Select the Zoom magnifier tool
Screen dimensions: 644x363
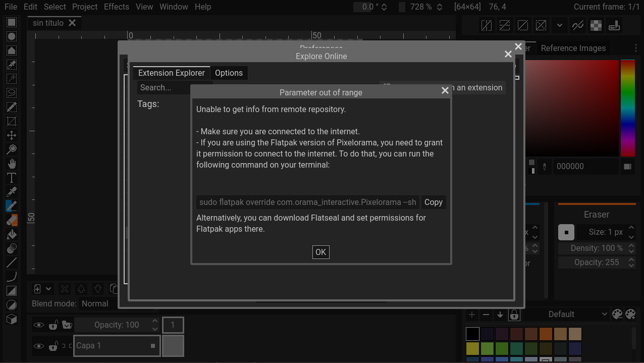[11, 149]
